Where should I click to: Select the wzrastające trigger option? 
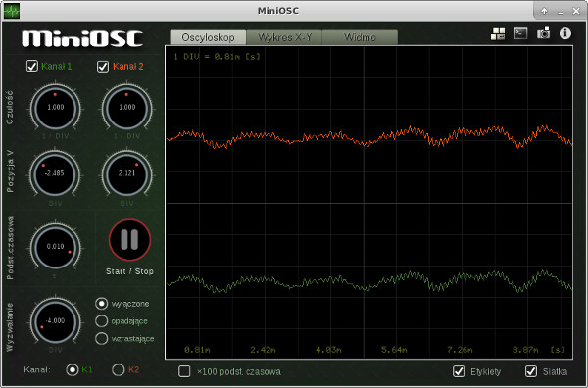tap(101, 338)
